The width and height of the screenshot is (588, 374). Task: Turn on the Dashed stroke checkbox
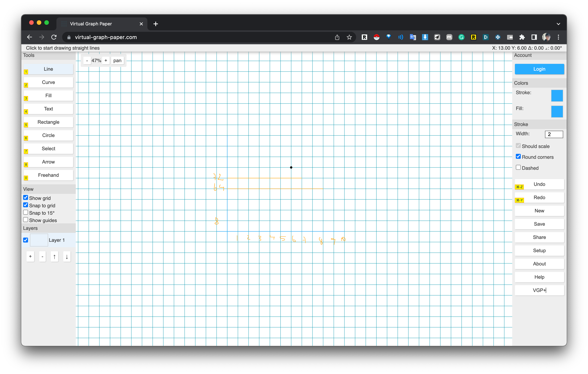point(518,167)
